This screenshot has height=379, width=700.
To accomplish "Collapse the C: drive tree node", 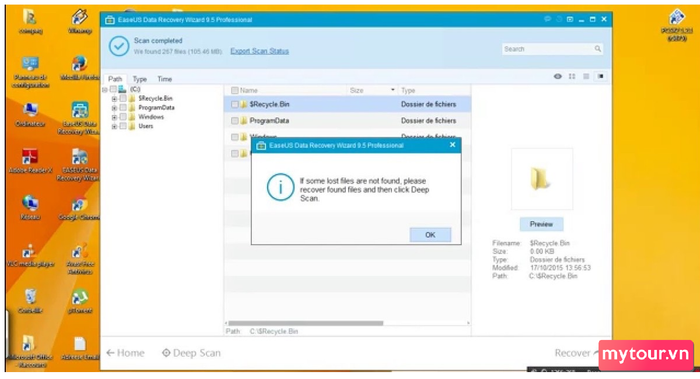I will (x=105, y=90).
